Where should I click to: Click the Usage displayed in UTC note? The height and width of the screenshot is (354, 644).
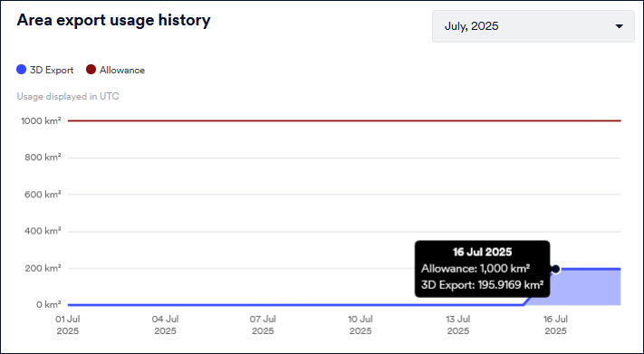point(68,97)
